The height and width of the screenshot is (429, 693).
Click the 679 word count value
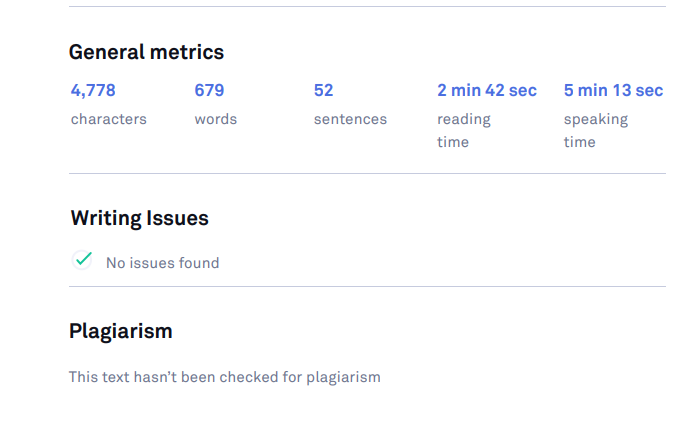click(x=209, y=91)
